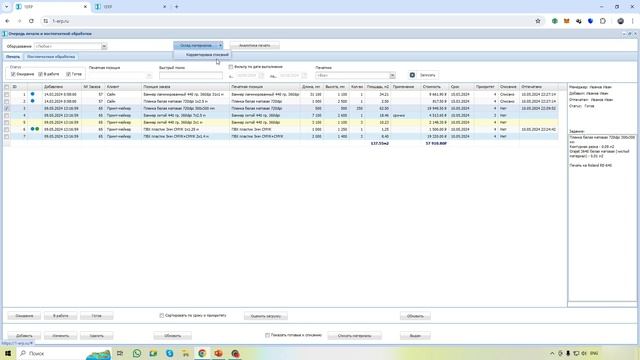Click the 'Выдан' button

415,336
